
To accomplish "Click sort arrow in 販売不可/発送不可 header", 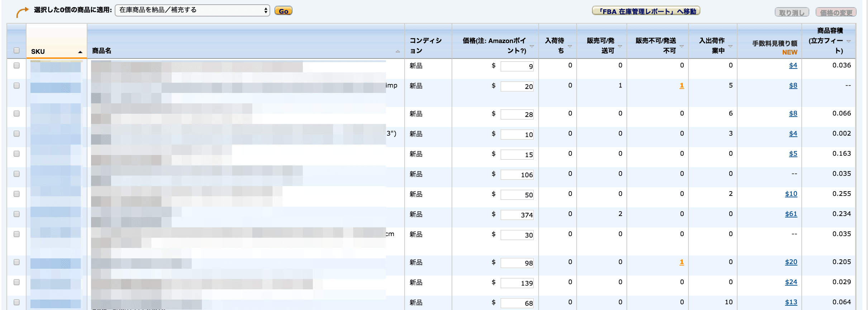I will pos(682,46).
